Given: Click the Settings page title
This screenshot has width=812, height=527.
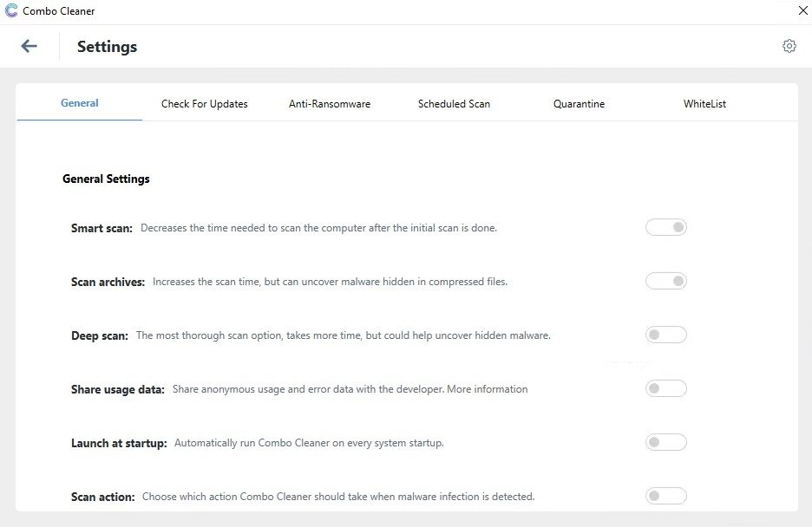Looking at the screenshot, I should click(108, 47).
